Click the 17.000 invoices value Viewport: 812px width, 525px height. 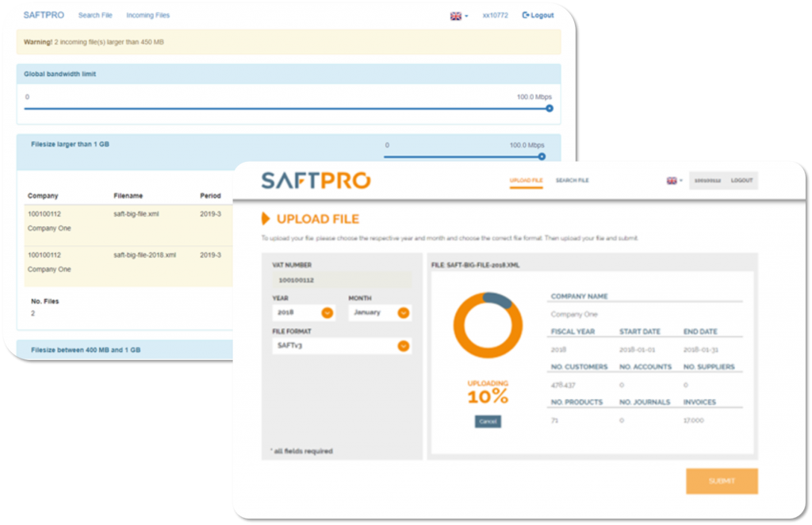point(693,420)
